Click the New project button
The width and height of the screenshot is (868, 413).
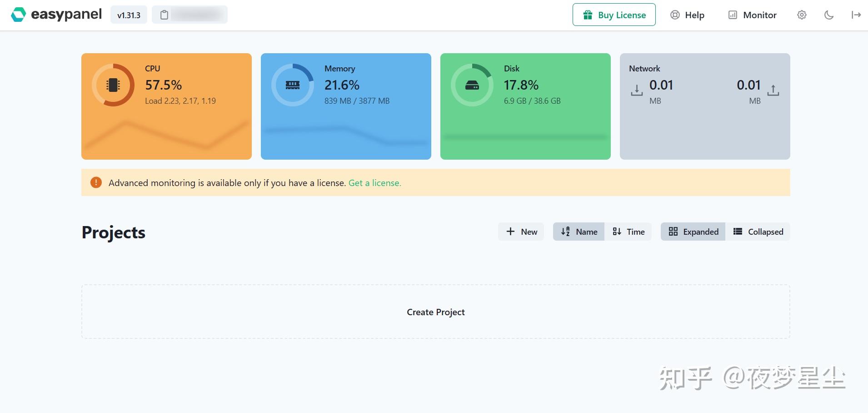pos(521,232)
